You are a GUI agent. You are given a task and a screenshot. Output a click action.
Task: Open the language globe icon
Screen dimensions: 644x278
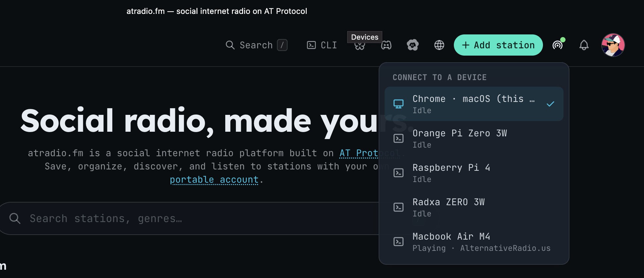click(x=439, y=45)
